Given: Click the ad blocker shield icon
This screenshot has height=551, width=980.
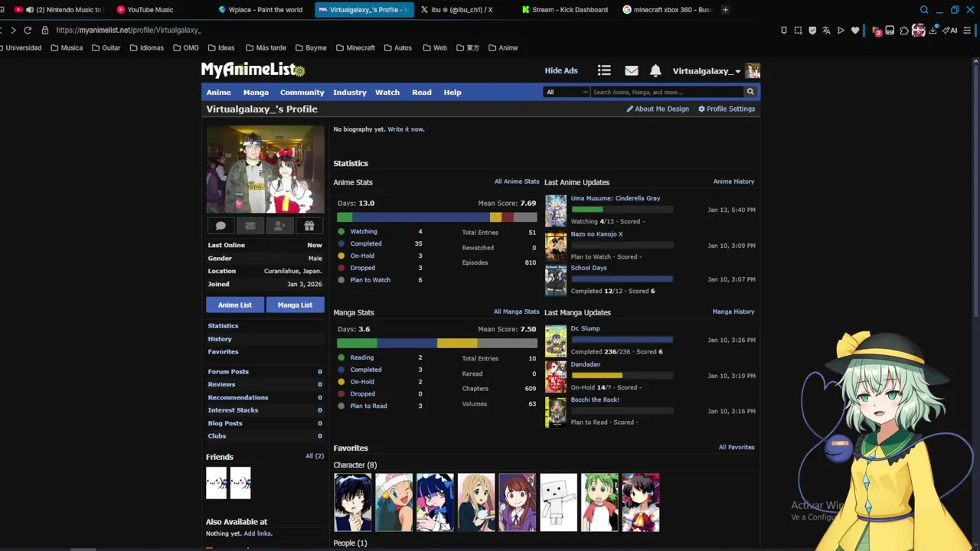Looking at the screenshot, I should [812, 30].
